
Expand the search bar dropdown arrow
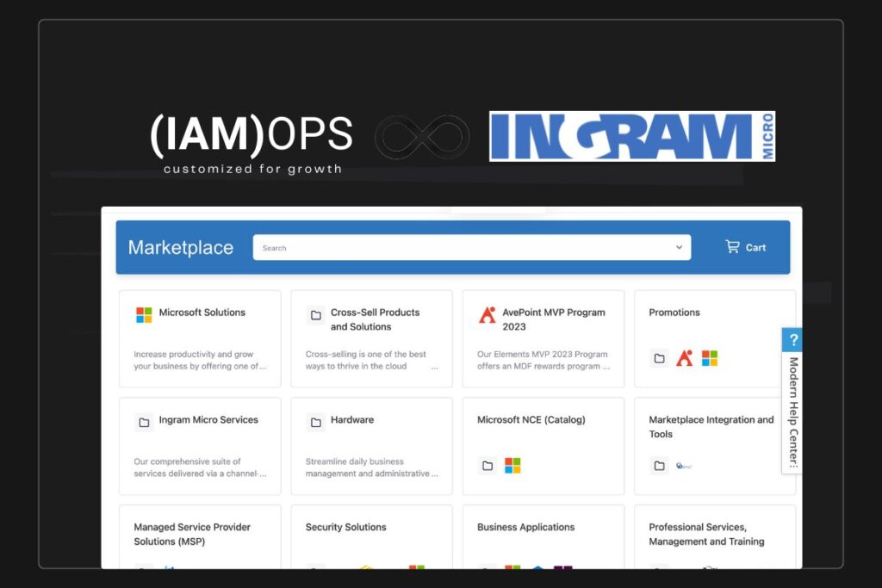tap(679, 248)
